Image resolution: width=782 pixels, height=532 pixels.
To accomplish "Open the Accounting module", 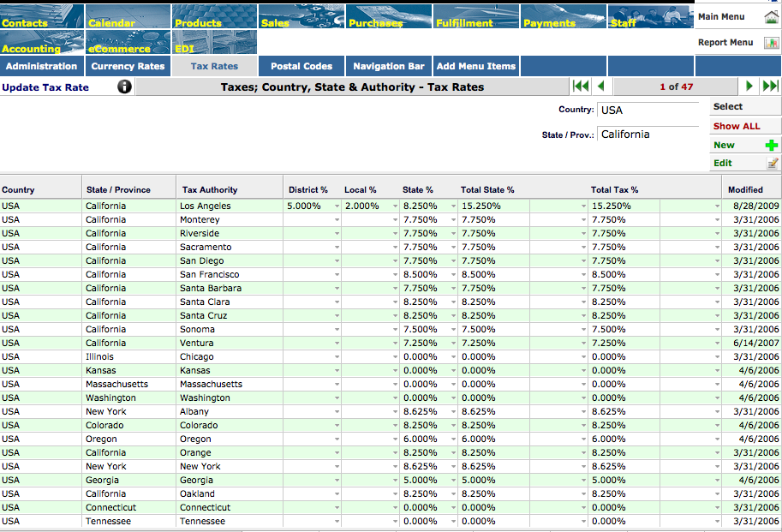I will coord(42,42).
